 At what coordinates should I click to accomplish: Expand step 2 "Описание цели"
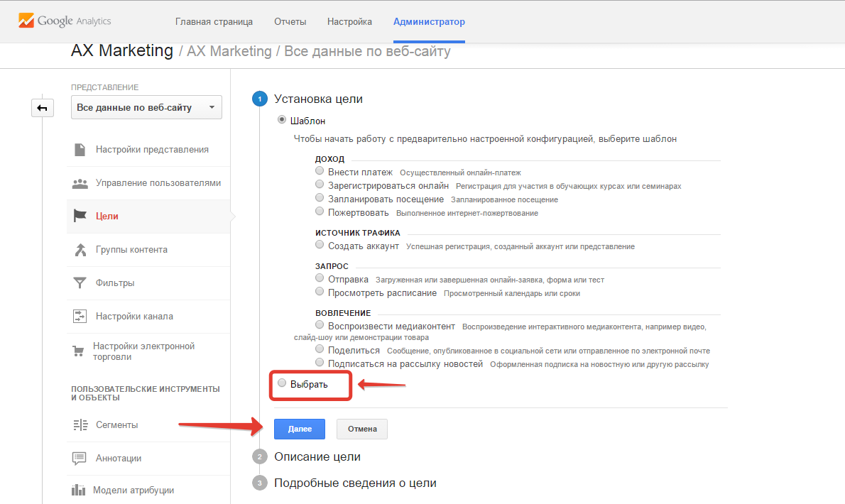point(317,456)
